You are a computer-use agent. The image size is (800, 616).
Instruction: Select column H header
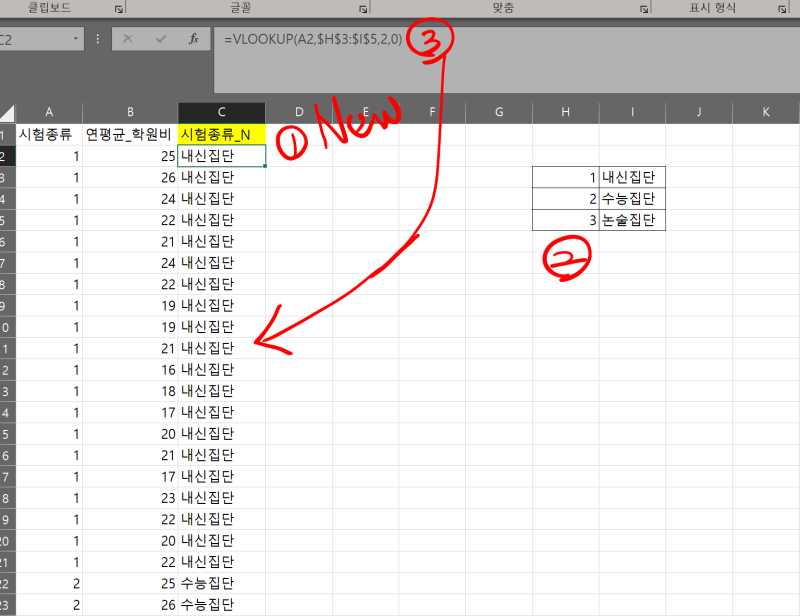click(565, 112)
